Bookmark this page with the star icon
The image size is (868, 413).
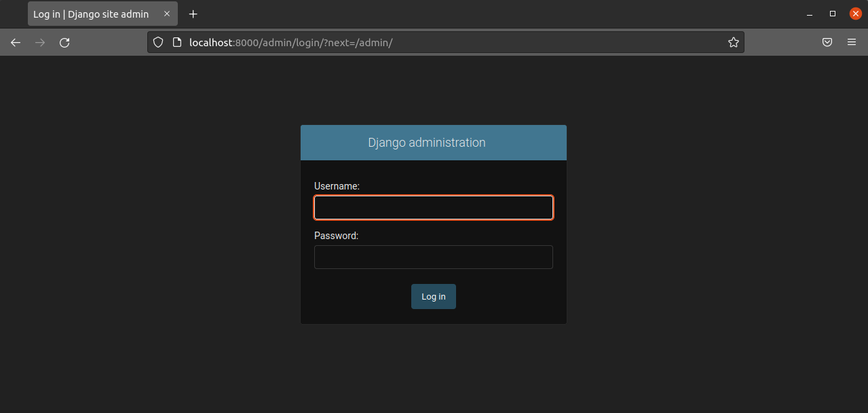733,42
